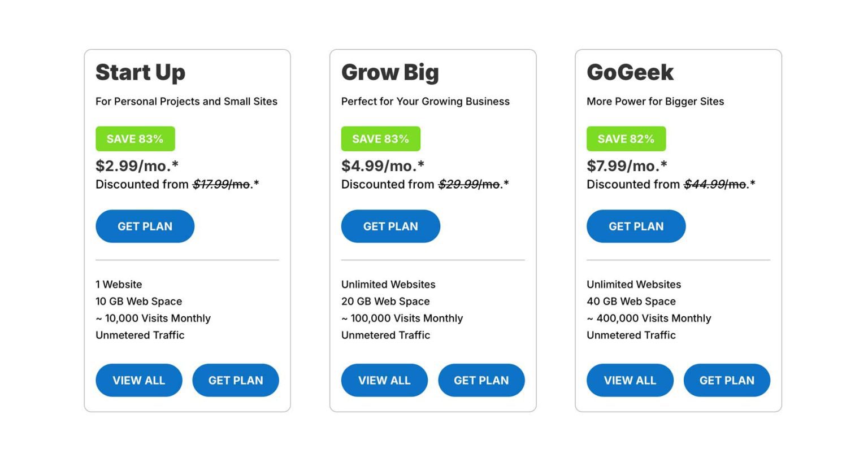The width and height of the screenshot is (868, 458).
Task: Click the $4.99/mo. price text
Action: point(381,165)
